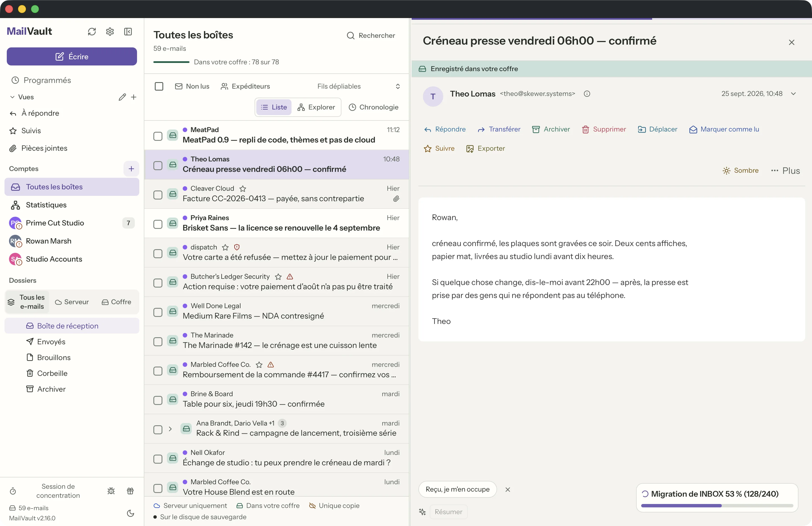Use suggested reply 'Reçu, je m'en occupe'
812x526 pixels.
click(x=458, y=489)
